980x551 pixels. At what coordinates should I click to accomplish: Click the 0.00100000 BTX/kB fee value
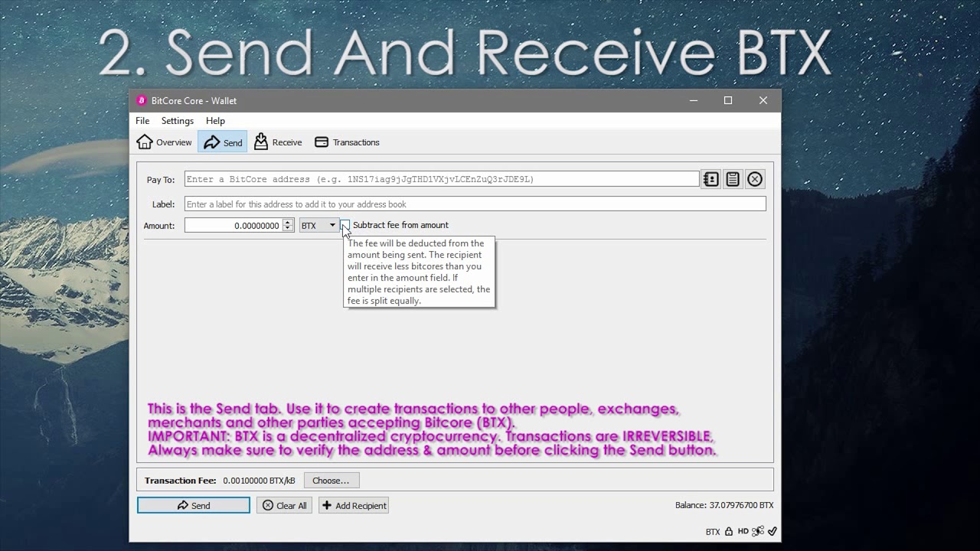pyautogui.click(x=259, y=481)
